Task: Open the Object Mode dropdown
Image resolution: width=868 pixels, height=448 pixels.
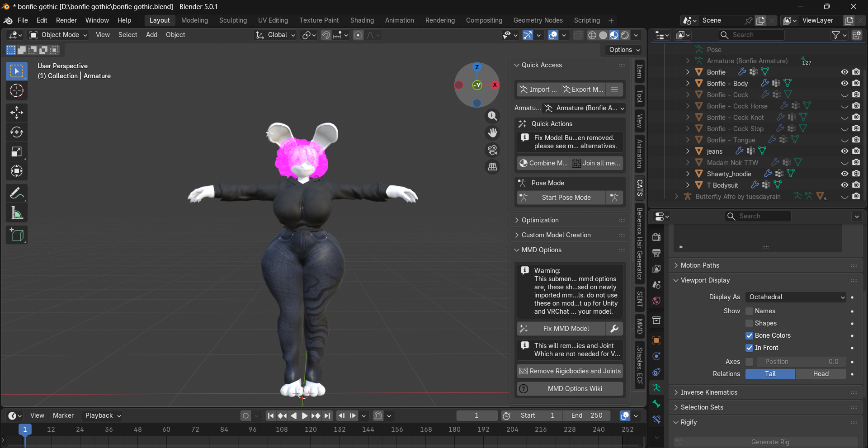Action: (x=58, y=35)
